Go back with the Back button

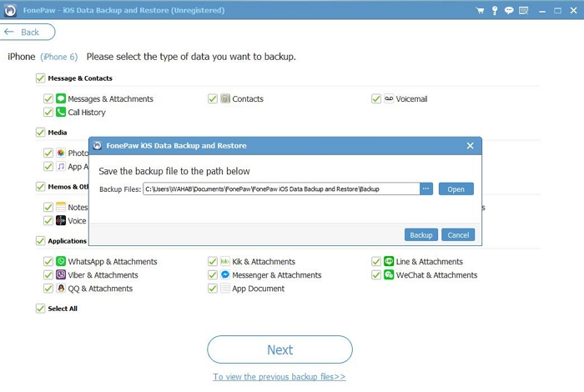[28, 32]
